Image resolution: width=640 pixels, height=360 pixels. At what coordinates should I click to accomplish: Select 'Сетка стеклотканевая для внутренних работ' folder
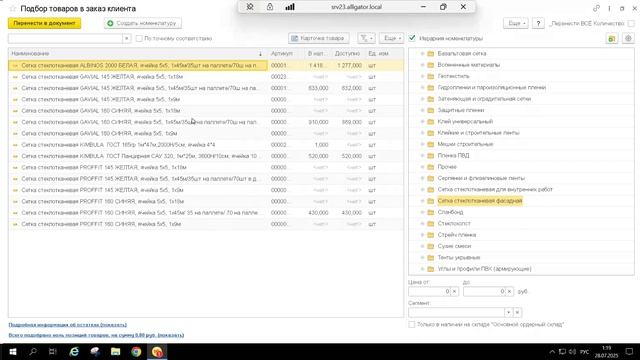point(495,189)
